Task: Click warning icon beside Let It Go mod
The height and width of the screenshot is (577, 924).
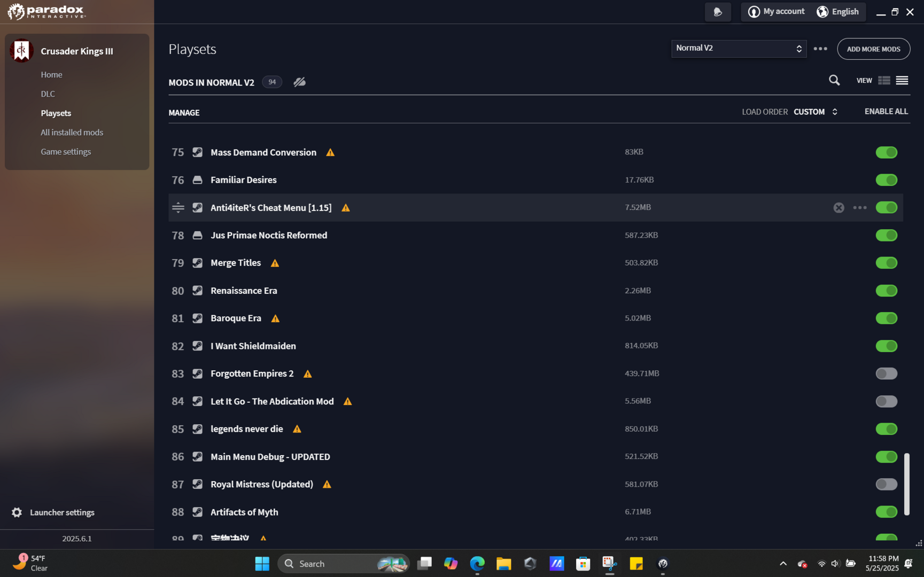Action: click(347, 401)
